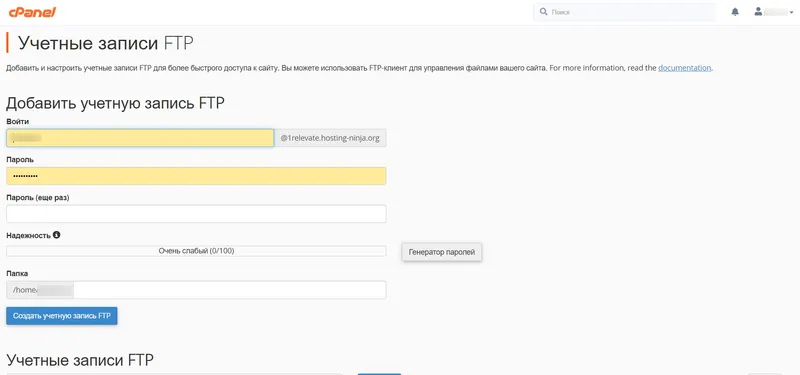Click the cPanel logo

pos(32,12)
